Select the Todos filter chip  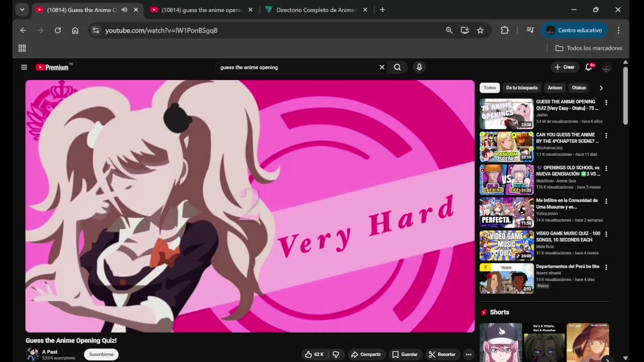(490, 87)
